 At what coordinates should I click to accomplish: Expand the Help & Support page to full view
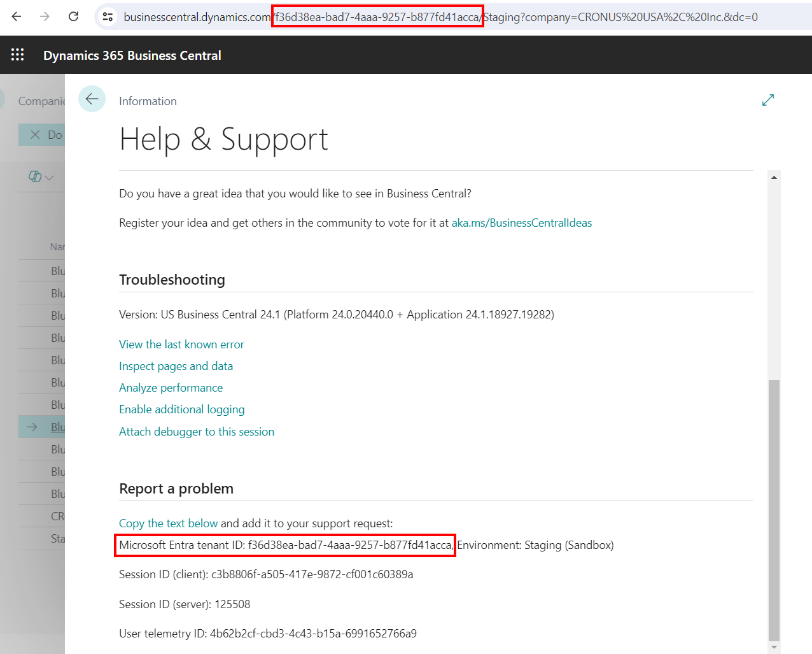tap(768, 100)
